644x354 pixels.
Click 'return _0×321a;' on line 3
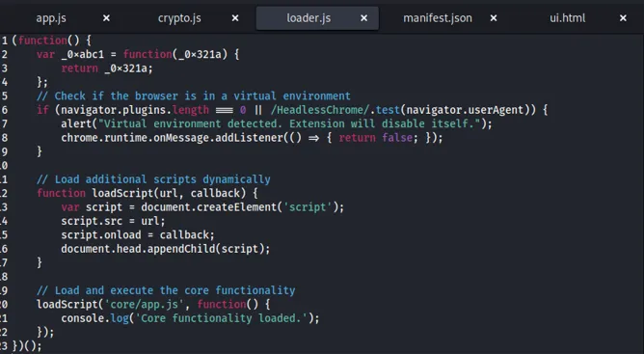(107, 68)
